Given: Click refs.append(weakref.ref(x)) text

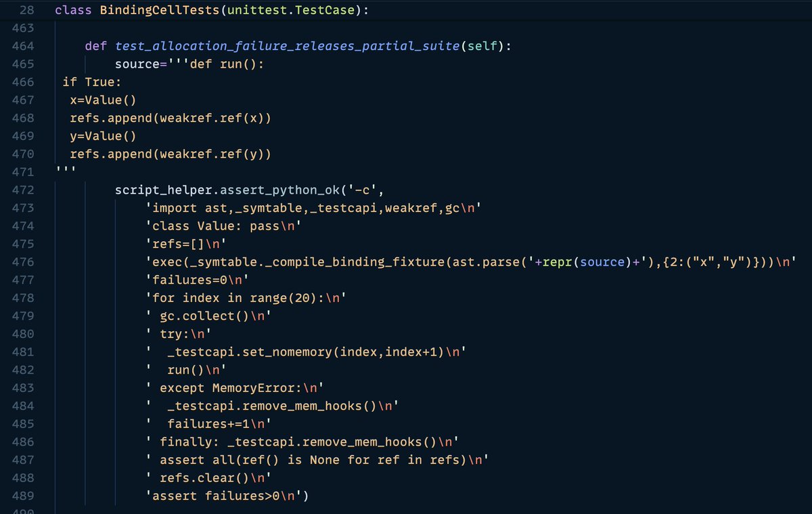Looking at the screenshot, I should click(x=171, y=119).
